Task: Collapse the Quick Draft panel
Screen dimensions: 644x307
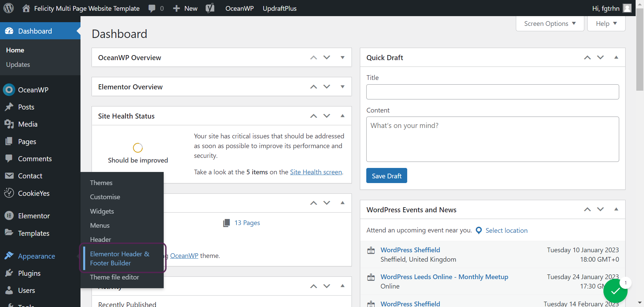Action: (x=616, y=57)
